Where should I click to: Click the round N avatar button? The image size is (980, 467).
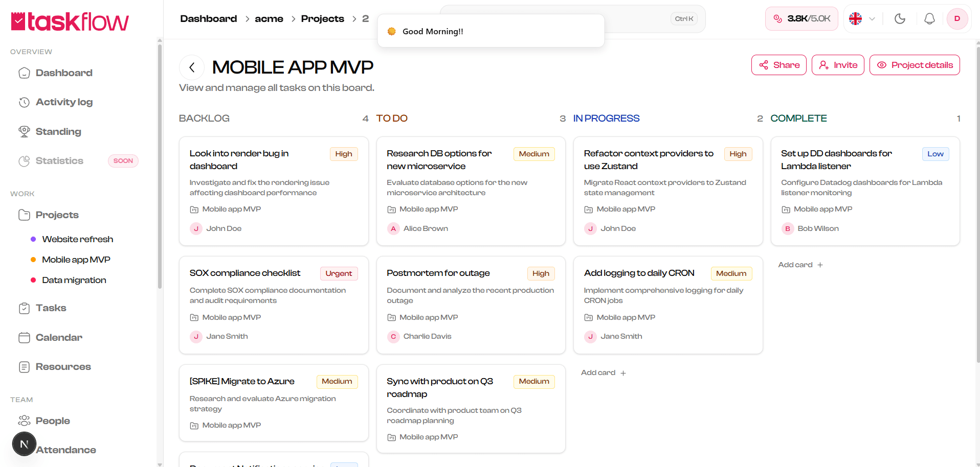pos(24,444)
